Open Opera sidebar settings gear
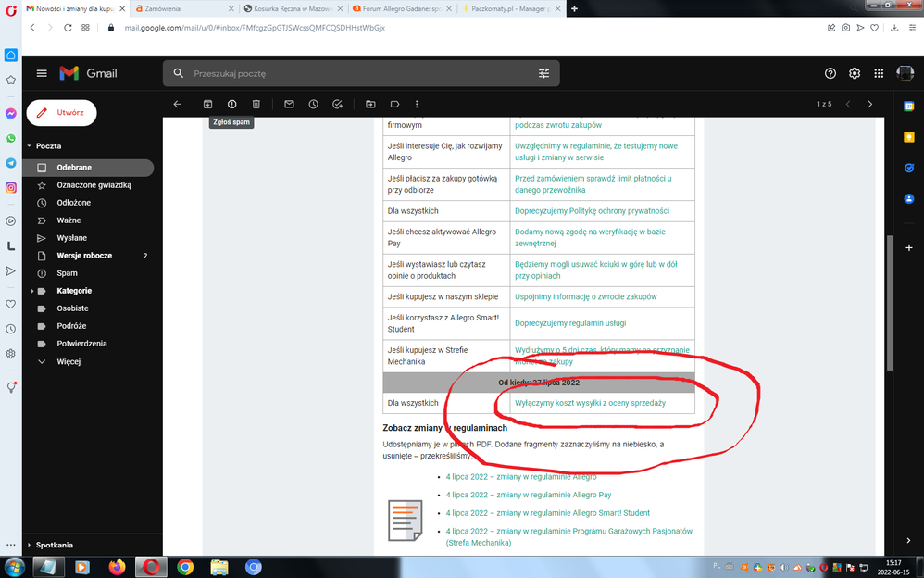The width and height of the screenshot is (924, 578). [x=10, y=354]
